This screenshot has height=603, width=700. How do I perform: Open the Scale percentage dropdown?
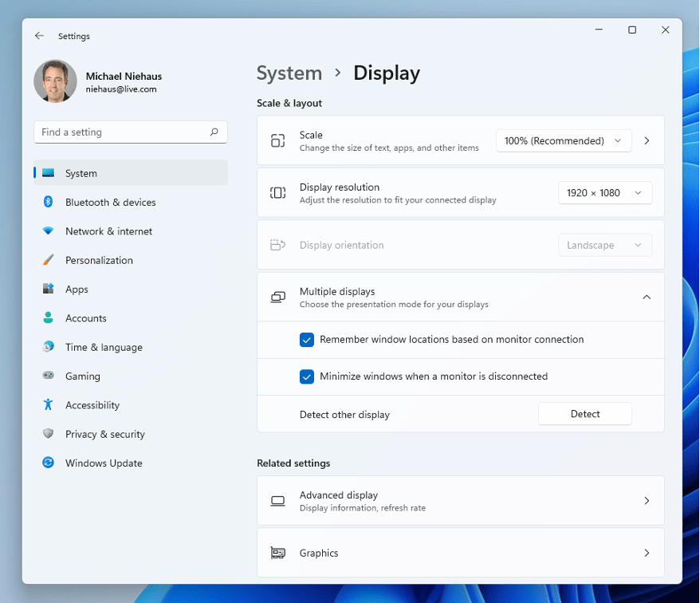coord(564,141)
